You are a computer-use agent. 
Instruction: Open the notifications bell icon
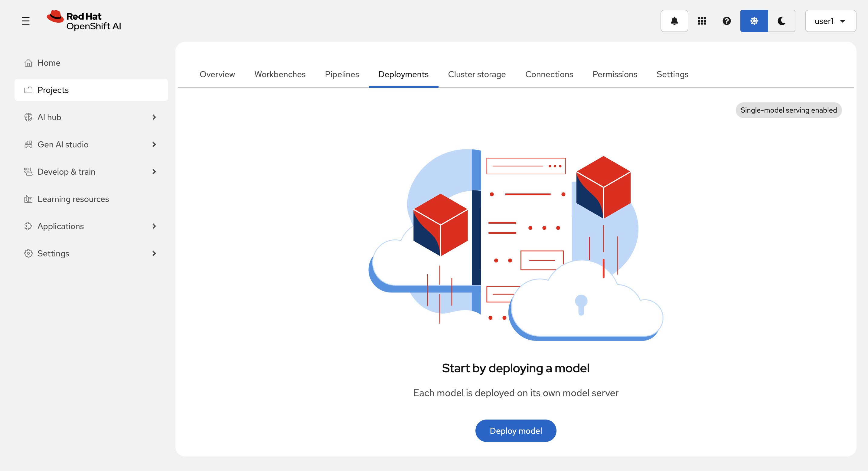674,21
